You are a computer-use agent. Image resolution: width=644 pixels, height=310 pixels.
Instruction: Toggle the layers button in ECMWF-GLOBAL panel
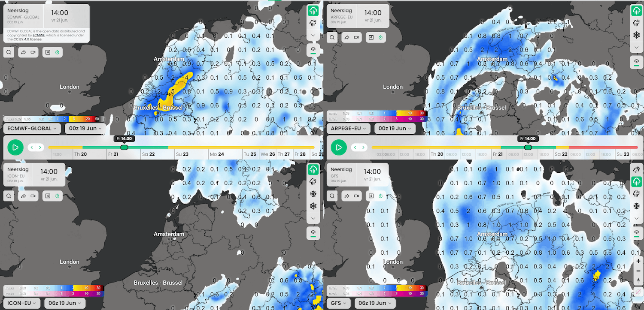tap(313, 50)
